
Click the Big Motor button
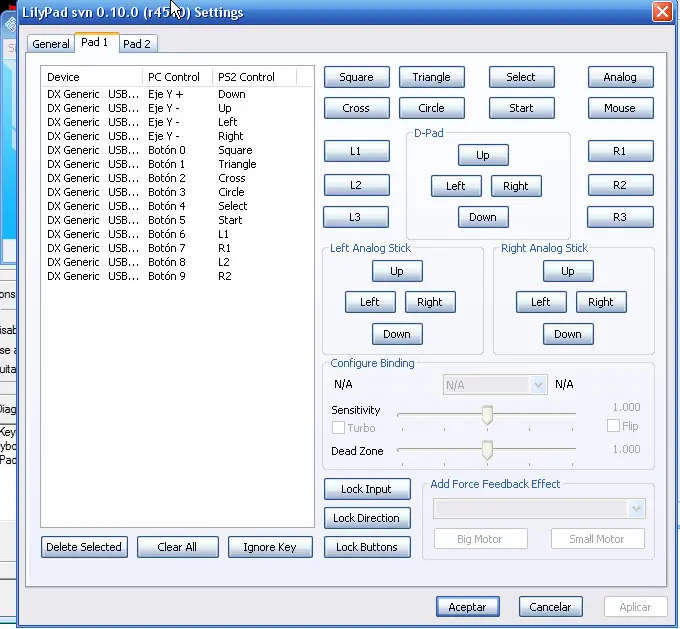pyautogui.click(x=481, y=539)
